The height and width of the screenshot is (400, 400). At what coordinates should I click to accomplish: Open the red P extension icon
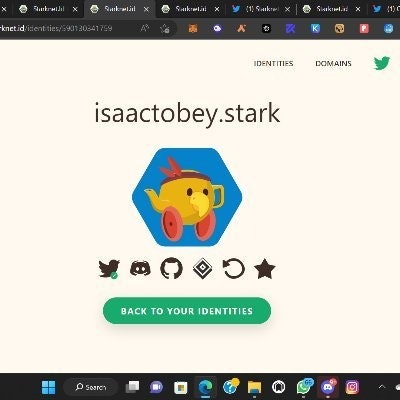(x=364, y=29)
